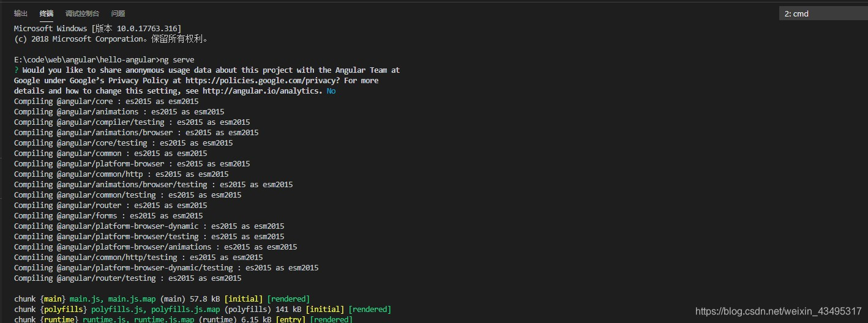Click the 'ng serve' command text
Image resolution: width=868 pixels, height=323 pixels.
[177, 60]
